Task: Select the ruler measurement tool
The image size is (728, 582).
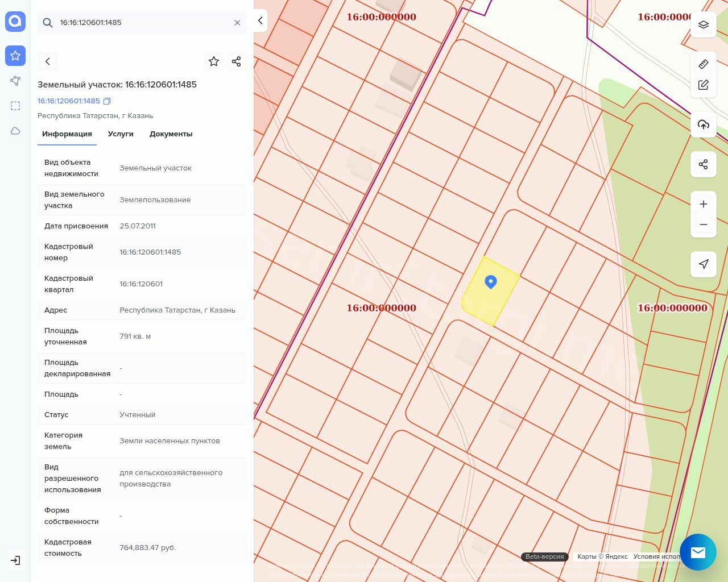Action: tap(703, 64)
